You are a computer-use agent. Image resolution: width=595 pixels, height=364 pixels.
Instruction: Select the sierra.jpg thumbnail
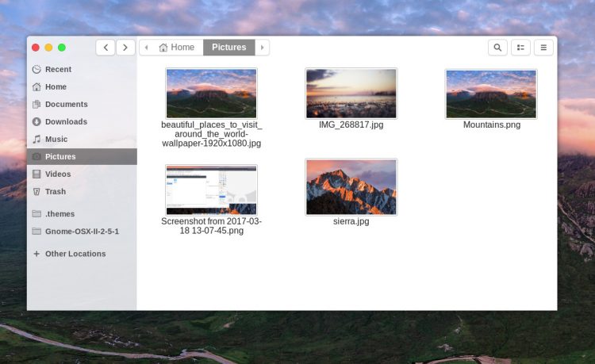[351, 187]
